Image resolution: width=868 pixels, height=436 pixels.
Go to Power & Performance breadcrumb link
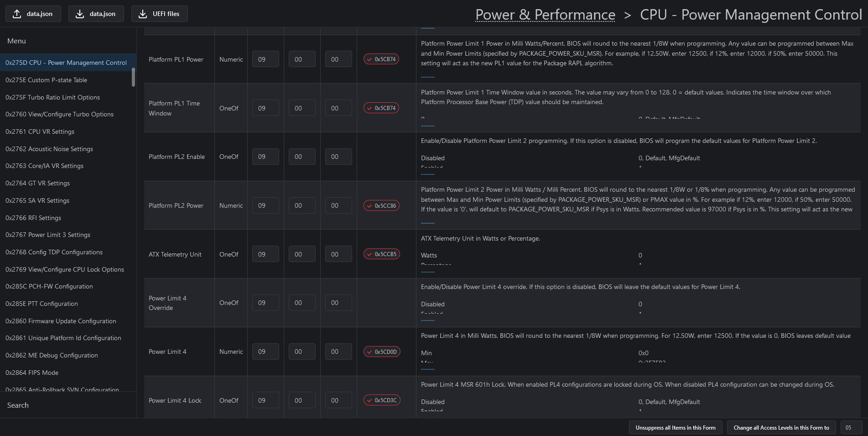click(x=545, y=15)
